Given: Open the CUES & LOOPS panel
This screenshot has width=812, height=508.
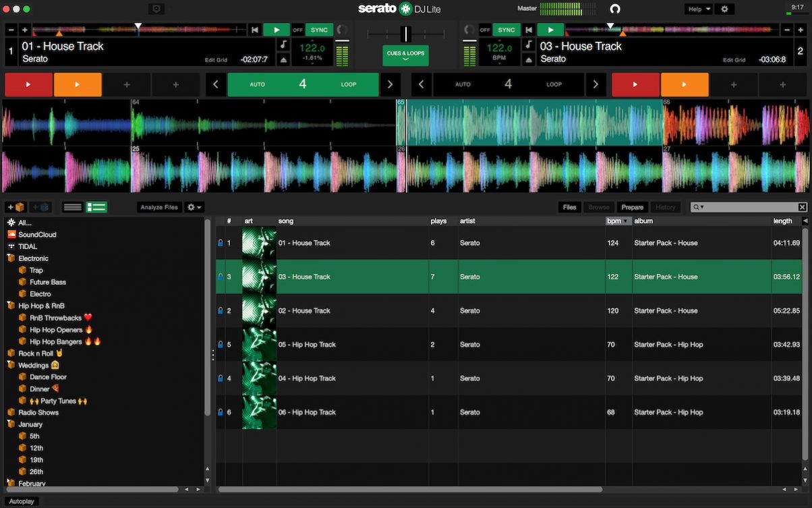Looking at the screenshot, I should pos(405,55).
